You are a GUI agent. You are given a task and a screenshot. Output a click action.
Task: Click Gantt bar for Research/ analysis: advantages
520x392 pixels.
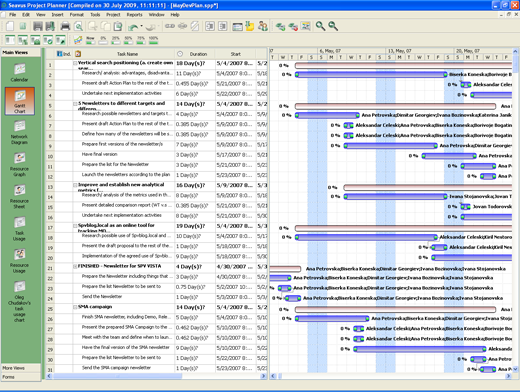point(370,75)
